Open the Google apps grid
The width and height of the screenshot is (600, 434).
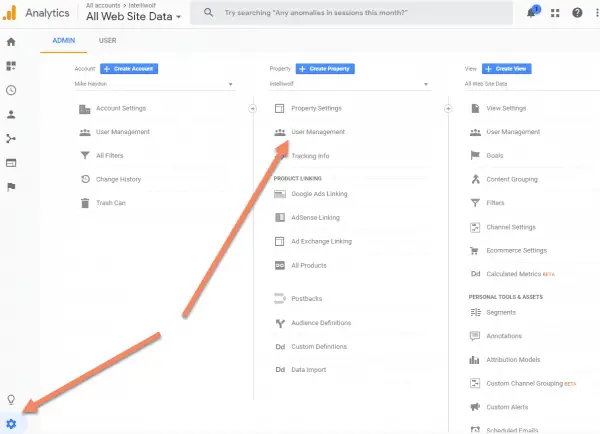click(555, 13)
